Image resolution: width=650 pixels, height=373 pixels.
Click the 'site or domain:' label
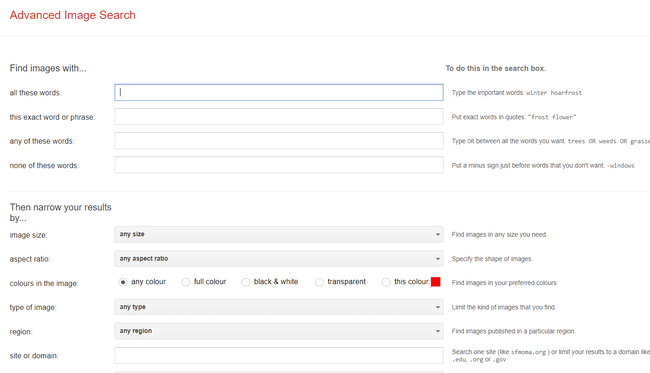pos(34,356)
